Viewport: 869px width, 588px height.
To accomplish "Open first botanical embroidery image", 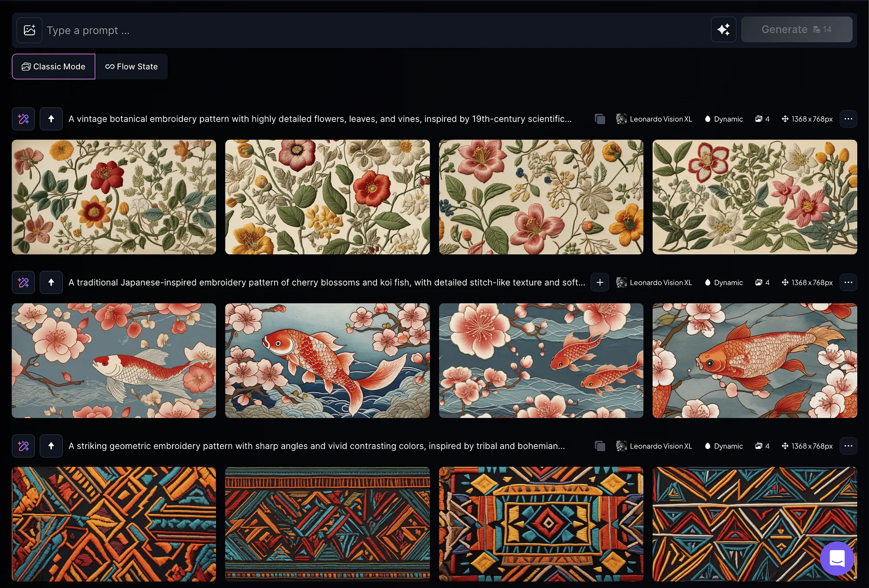I will click(114, 197).
